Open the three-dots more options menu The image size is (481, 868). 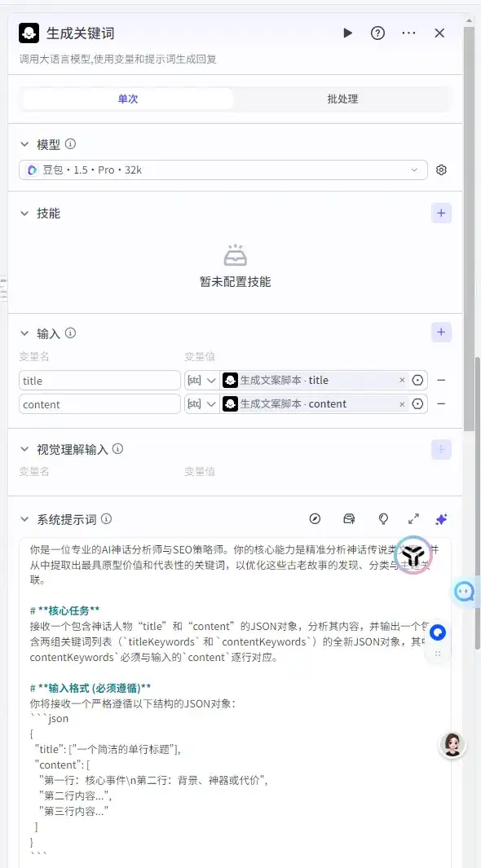click(408, 33)
